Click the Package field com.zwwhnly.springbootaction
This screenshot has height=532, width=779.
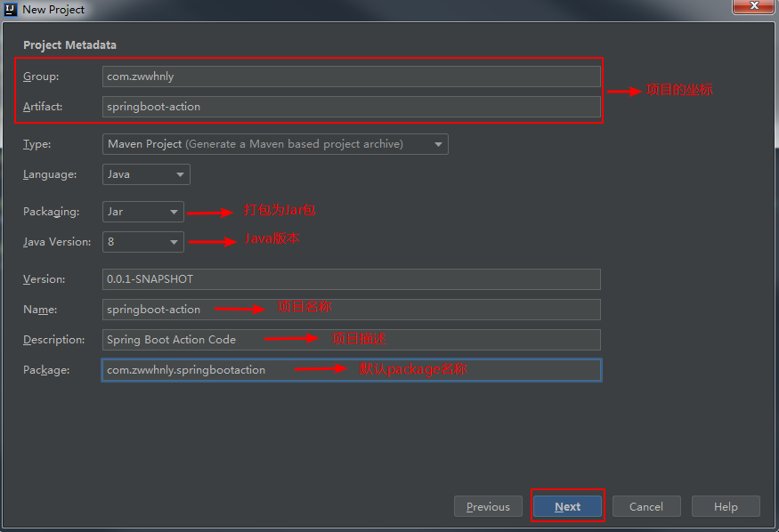coord(352,370)
